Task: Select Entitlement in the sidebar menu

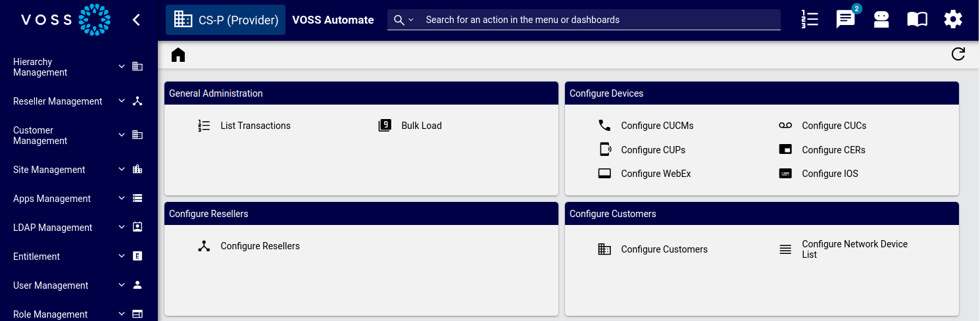Action: coord(37,257)
